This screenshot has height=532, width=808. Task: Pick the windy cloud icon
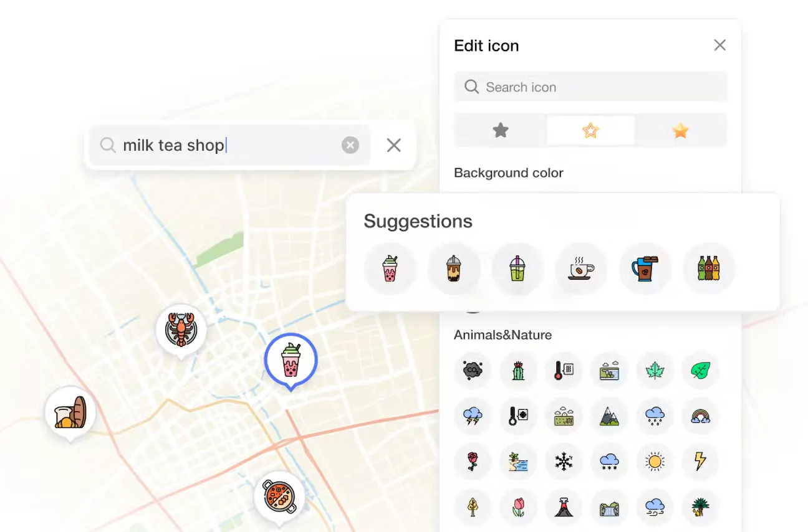(655, 507)
